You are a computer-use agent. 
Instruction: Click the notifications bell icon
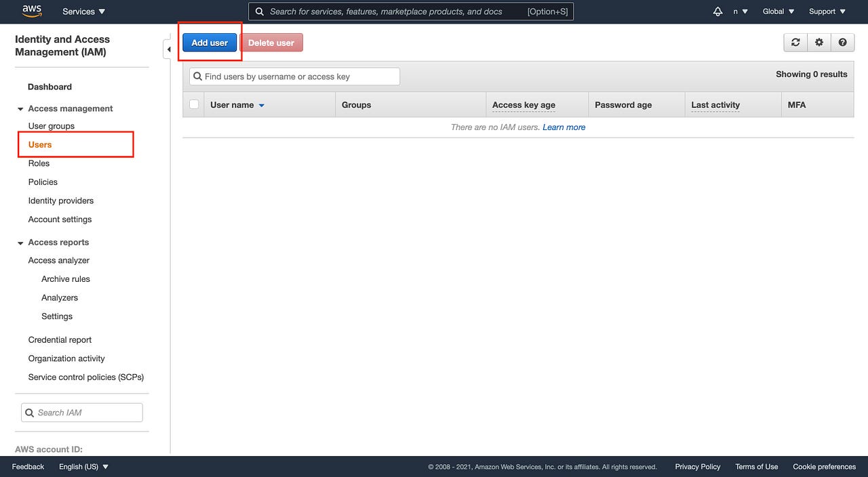tap(717, 12)
